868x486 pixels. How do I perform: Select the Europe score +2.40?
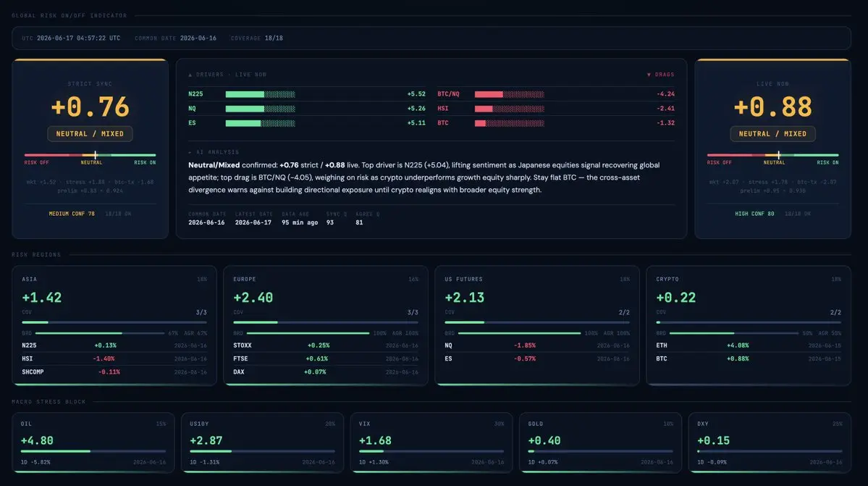point(253,298)
